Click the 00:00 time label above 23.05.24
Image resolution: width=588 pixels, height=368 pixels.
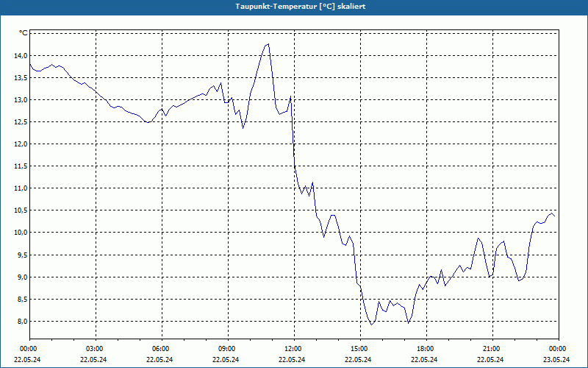[x=557, y=349]
